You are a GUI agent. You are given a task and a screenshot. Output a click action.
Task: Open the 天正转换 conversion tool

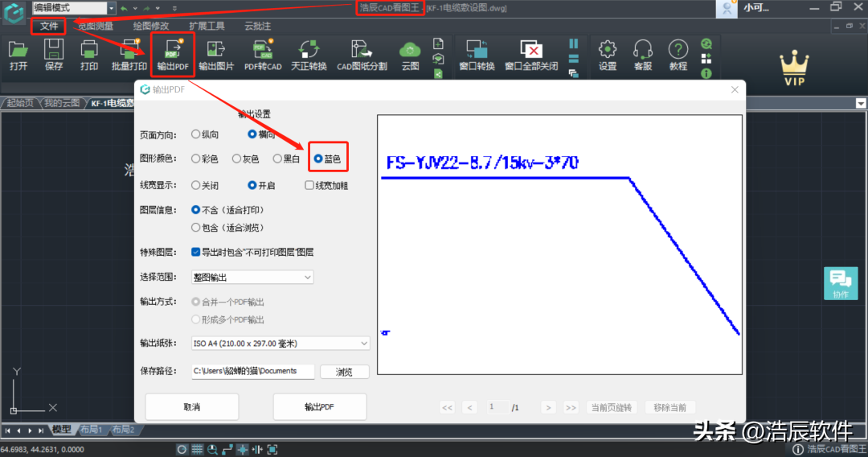[x=309, y=55]
